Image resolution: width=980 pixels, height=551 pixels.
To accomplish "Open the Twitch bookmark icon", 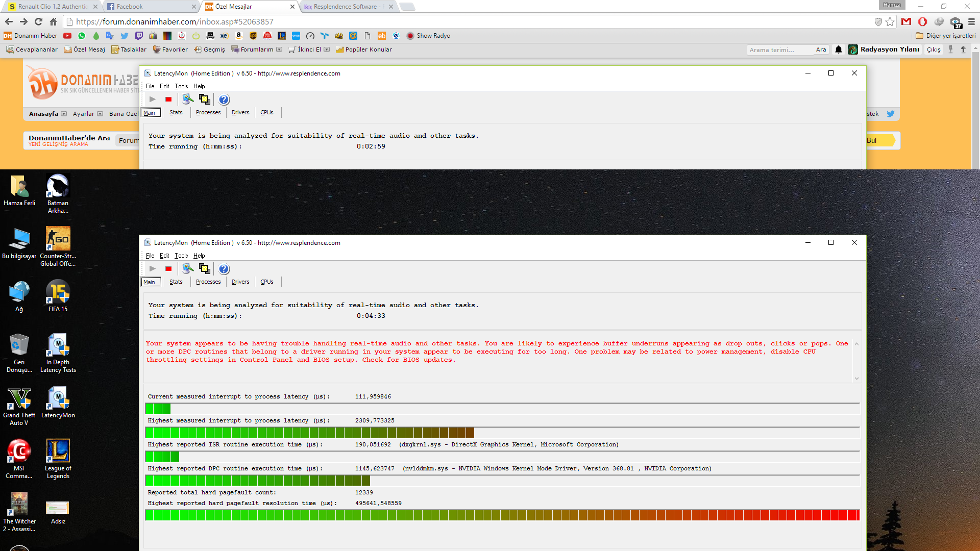I will click(x=139, y=36).
